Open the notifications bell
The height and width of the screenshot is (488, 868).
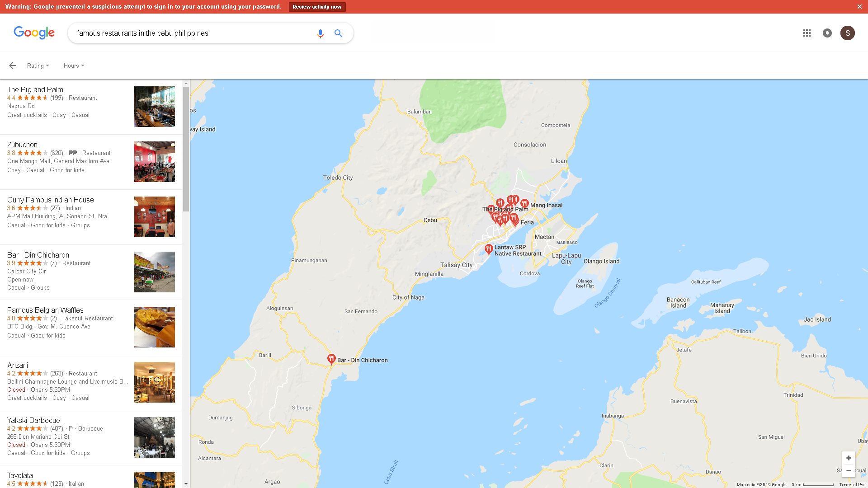tap(827, 33)
